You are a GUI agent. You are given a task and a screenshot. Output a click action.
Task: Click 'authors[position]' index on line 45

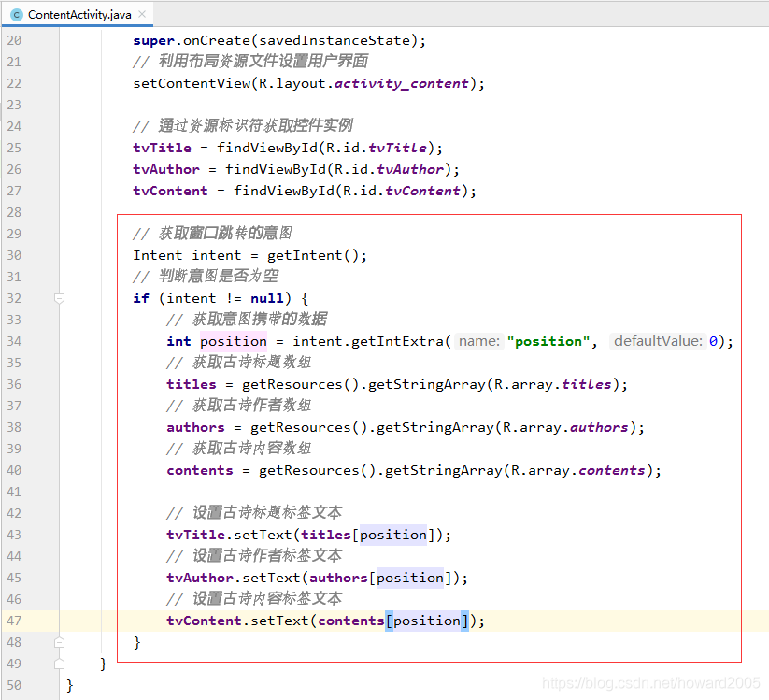point(380,579)
